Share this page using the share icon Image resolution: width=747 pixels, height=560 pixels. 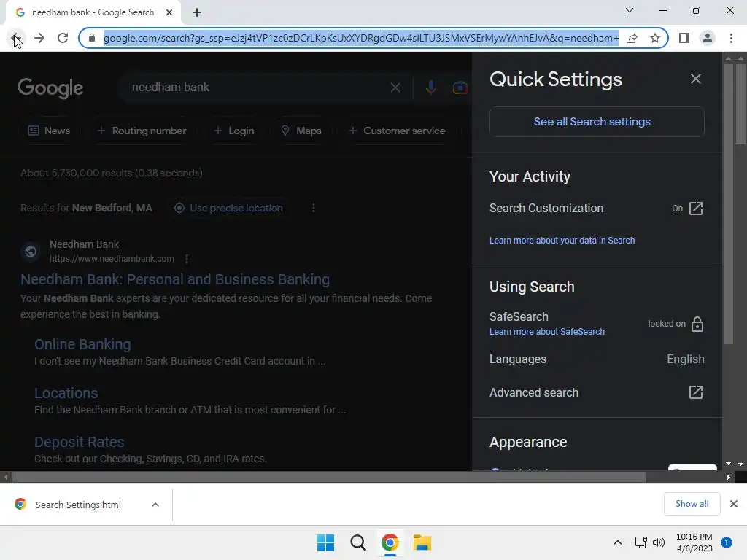coord(632,38)
